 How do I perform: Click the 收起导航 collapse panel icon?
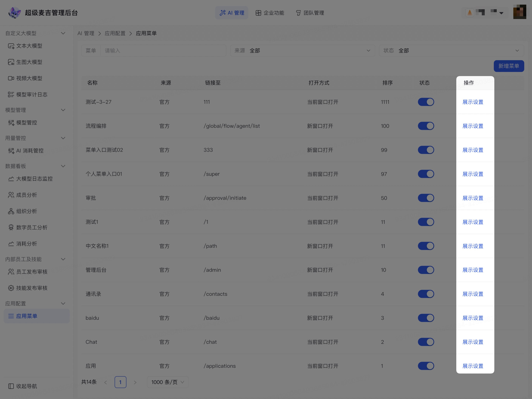pyautogui.click(x=11, y=386)
